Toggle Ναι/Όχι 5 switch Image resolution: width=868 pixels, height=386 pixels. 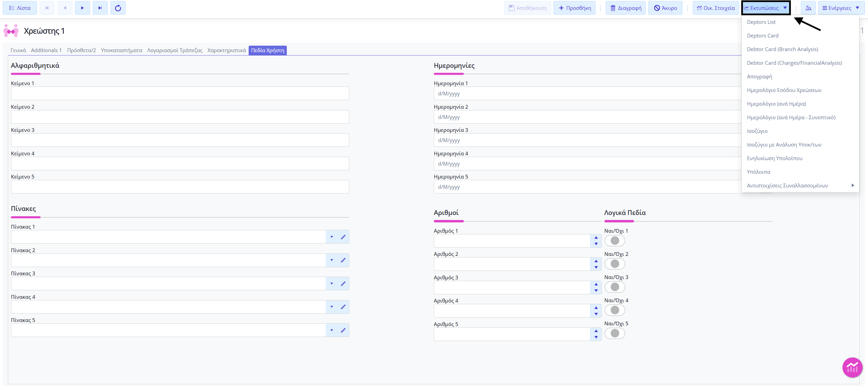pyautogui.click(x=615, y=333)
